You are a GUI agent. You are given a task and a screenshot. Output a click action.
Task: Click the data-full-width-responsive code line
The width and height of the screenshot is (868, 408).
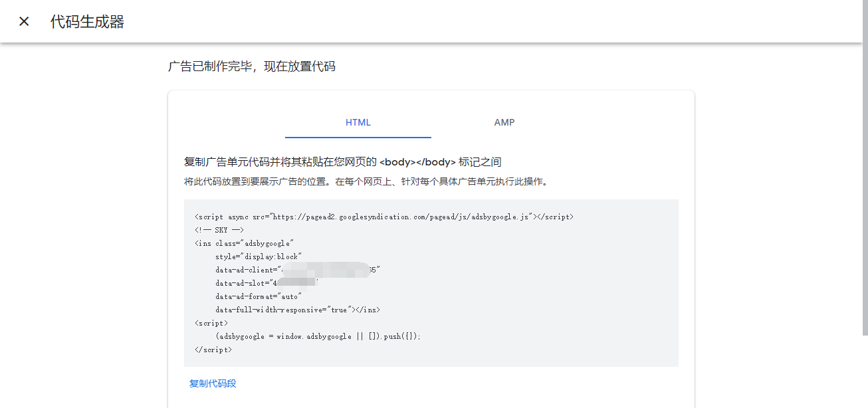tap(297, 310)
